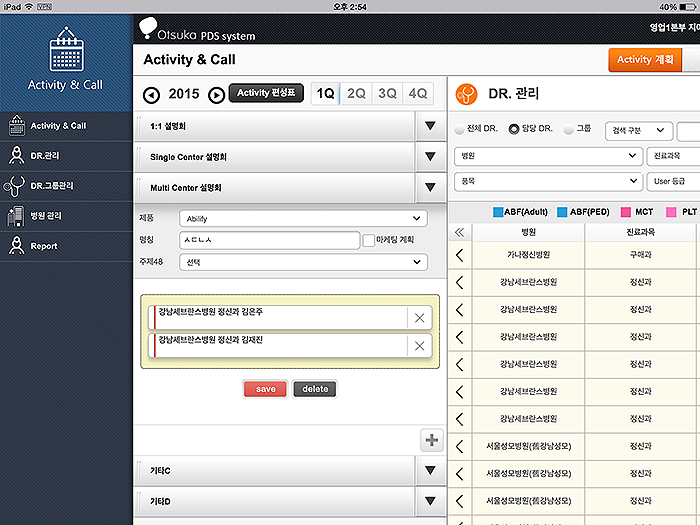This screenshot has width=700, height=525.
Task: Click the pink MCT color swatch
Action: [626, 212]
